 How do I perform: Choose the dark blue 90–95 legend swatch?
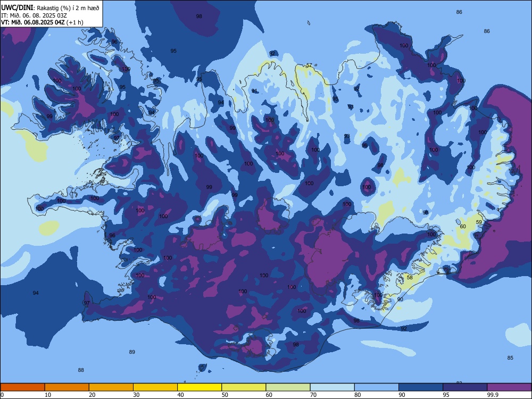click(421, 387)
